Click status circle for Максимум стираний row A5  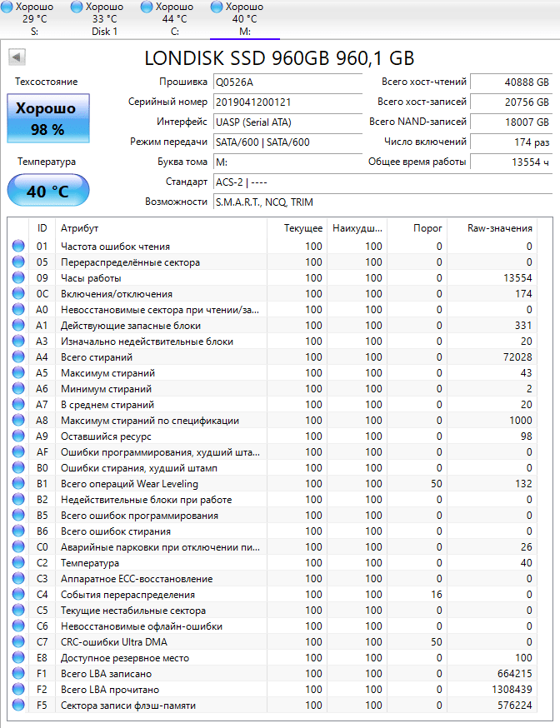click(x=18, y=372)
